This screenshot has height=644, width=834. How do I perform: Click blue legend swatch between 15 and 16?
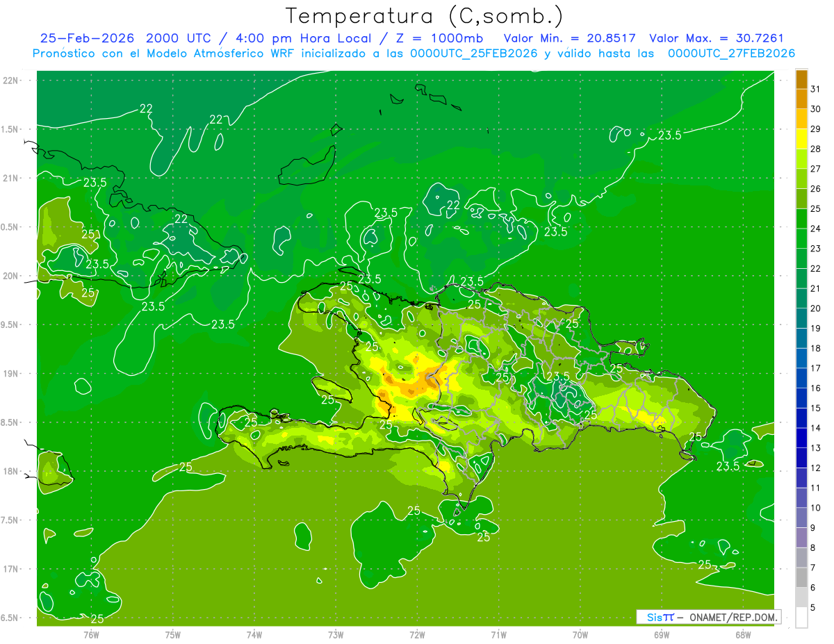tap(801, 398)
